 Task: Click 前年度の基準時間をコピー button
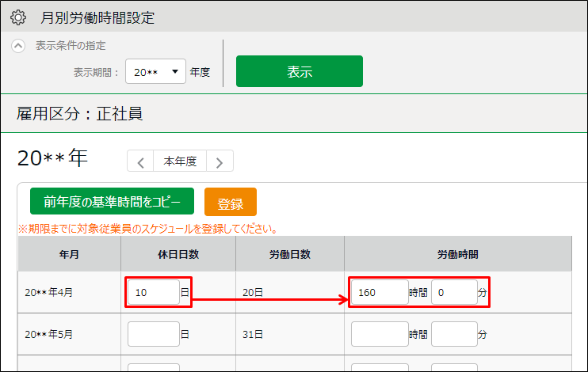(112, 201)
